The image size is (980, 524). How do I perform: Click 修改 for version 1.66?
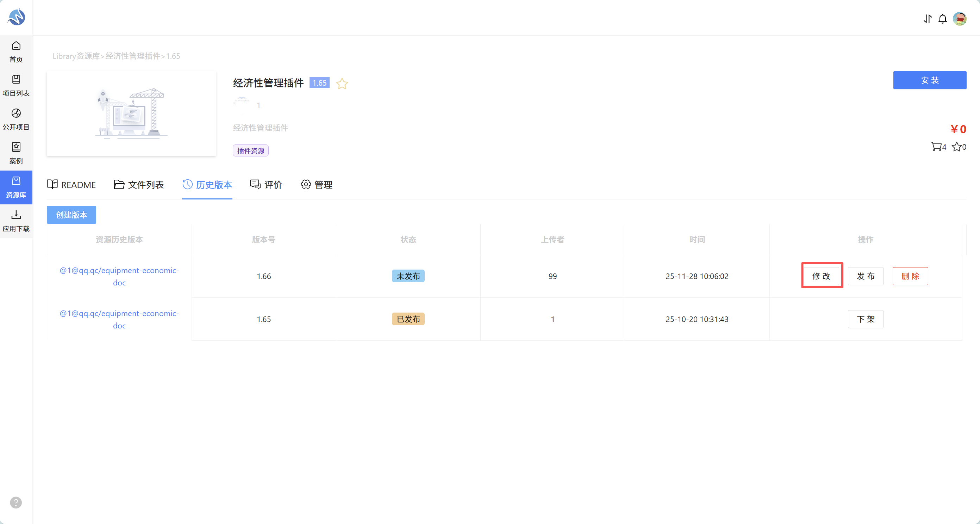[x=821, y=276]
